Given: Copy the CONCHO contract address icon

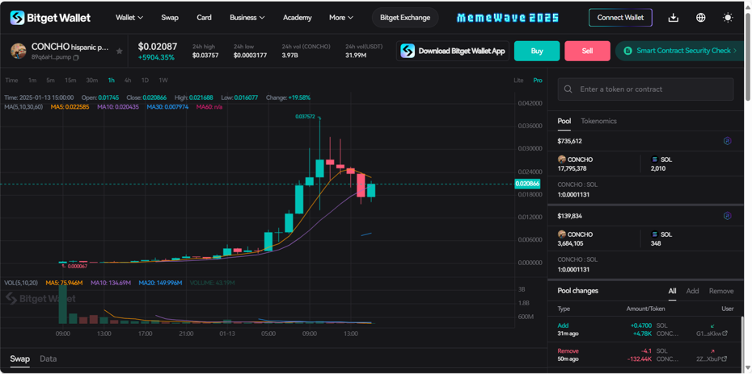Looking at the screenshot, I should (x=76, y=57).
